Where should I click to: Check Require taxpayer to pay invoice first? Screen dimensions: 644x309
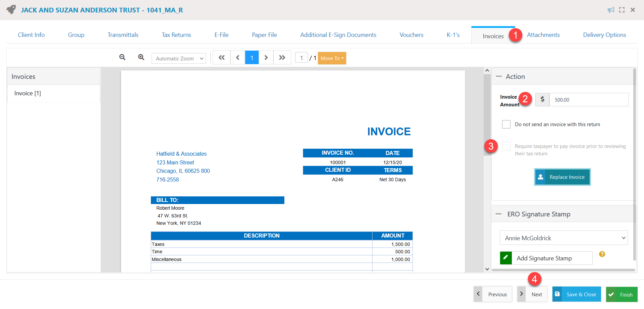506,146
